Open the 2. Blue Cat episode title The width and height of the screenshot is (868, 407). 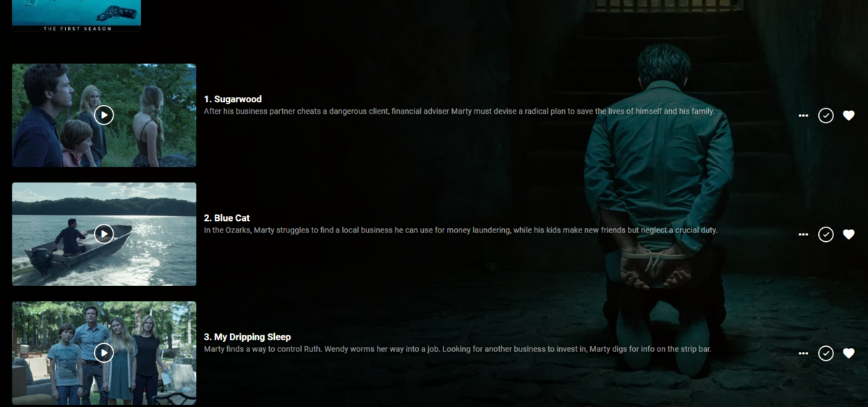(227, 218)
